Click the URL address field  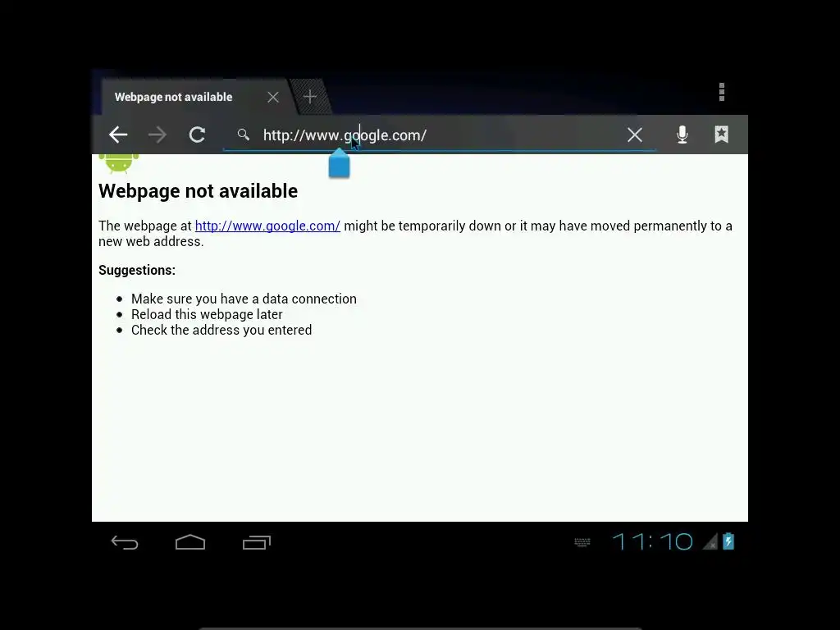440,135
